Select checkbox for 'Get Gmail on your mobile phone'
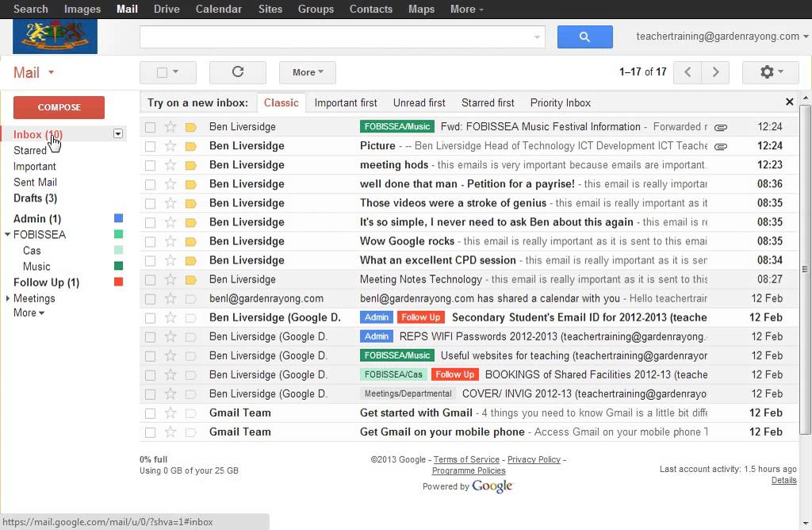This screenshot has height=530, width=812. point(150,432)
